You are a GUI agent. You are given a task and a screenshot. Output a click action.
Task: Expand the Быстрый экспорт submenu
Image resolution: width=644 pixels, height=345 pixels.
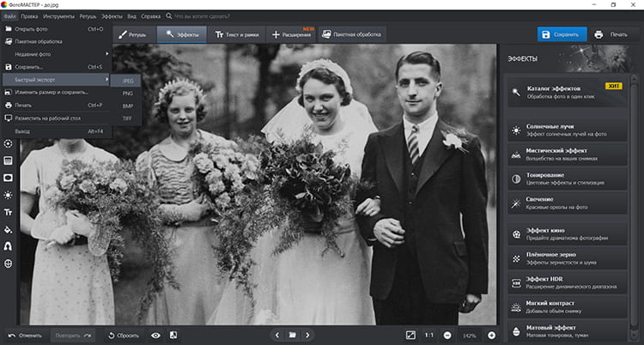coord(56,79)
